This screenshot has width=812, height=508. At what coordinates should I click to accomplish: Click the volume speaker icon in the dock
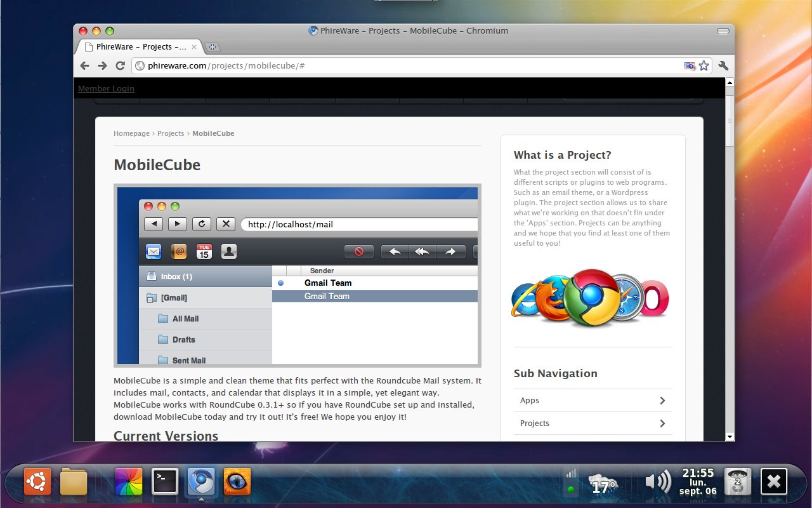pyautogui.click(x=658, y=482)
